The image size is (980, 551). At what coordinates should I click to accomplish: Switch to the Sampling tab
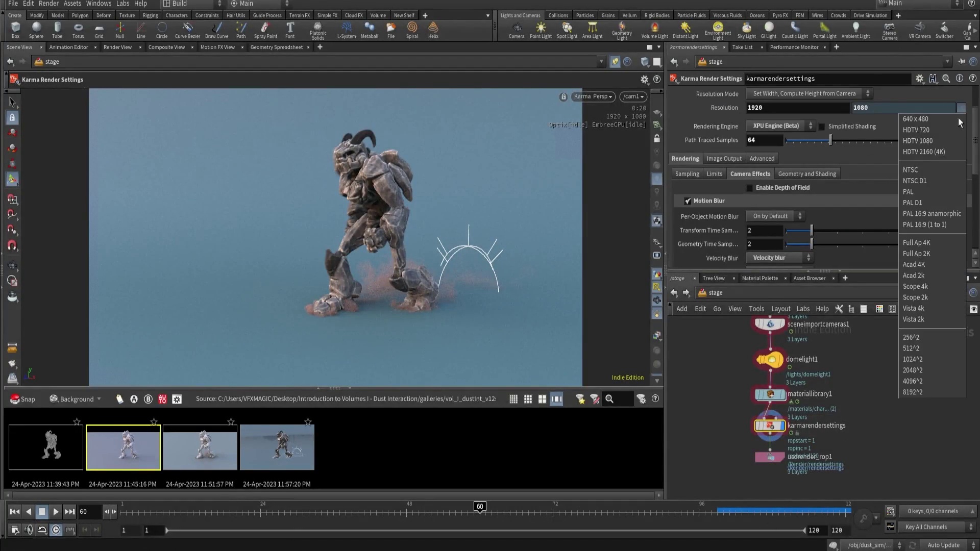[687, 174]
